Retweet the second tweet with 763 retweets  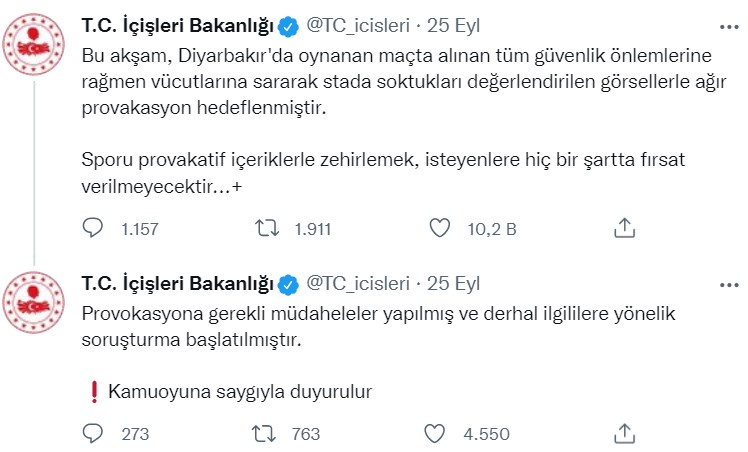click(x=265, y=433)
